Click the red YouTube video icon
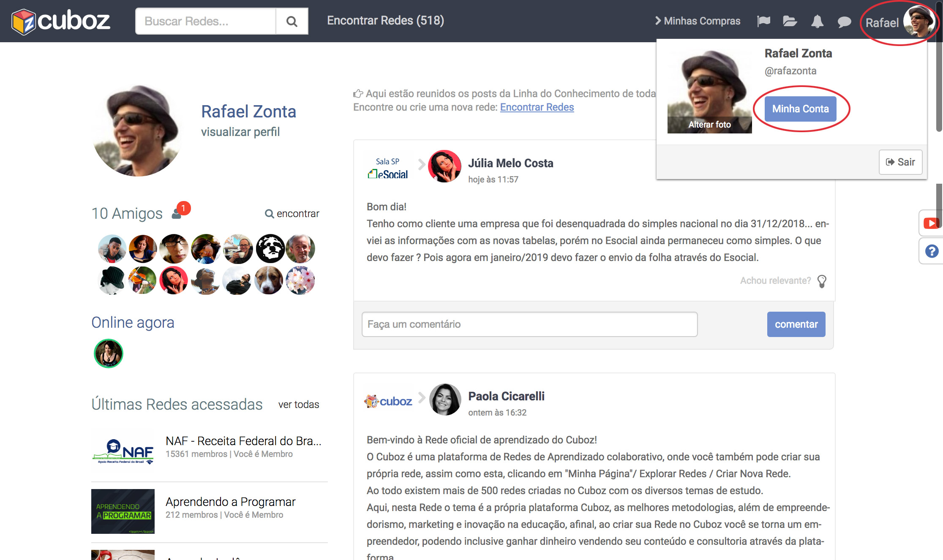Screen dimensions: 943x560 (x=931, y=223)
